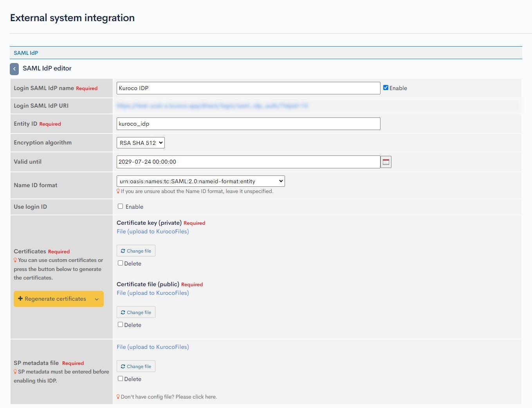Viewport: 532px width, 408px height.
Task: Check Delete for private certificate key
Action: tap(121, 263)
